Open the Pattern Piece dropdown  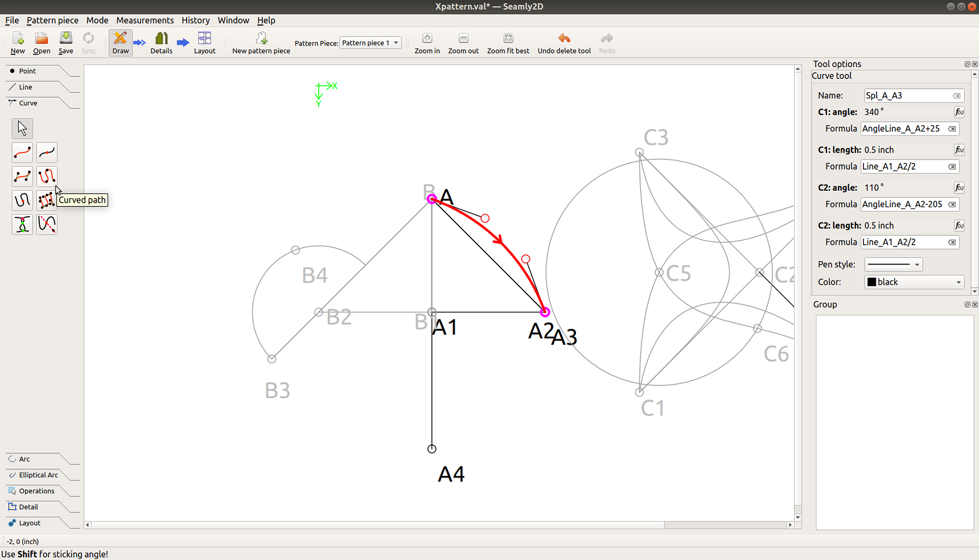(371, 42)
